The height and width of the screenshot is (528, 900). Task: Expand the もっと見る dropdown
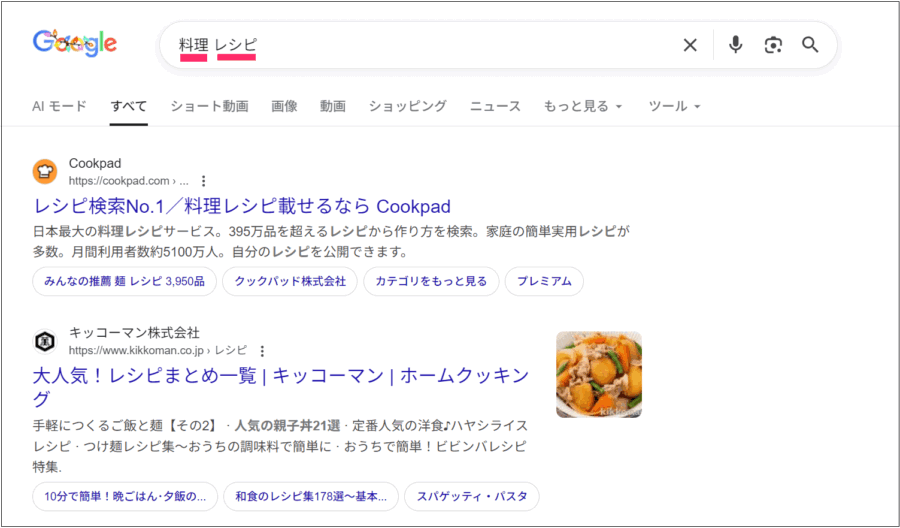tap(583, 106)
